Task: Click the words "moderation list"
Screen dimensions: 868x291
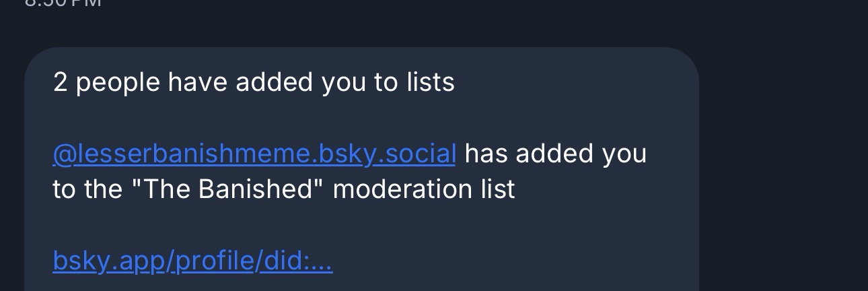Action: coord(423,189)
